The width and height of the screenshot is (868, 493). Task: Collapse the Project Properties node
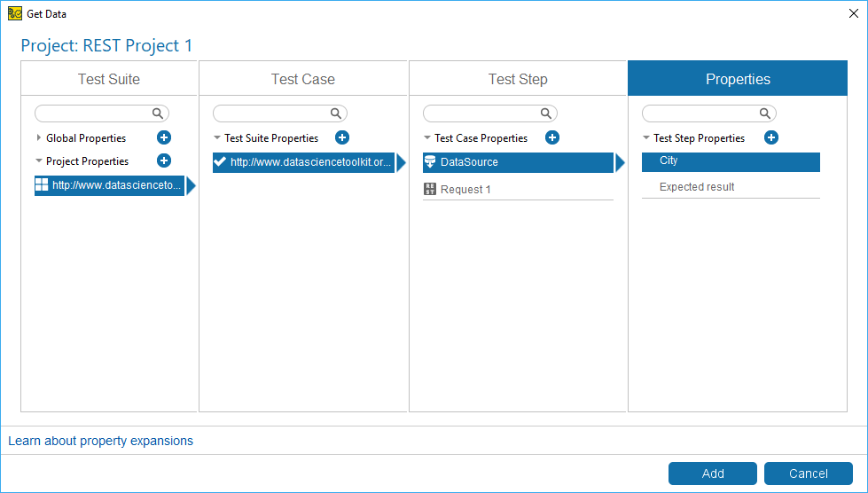click(39, 161)
